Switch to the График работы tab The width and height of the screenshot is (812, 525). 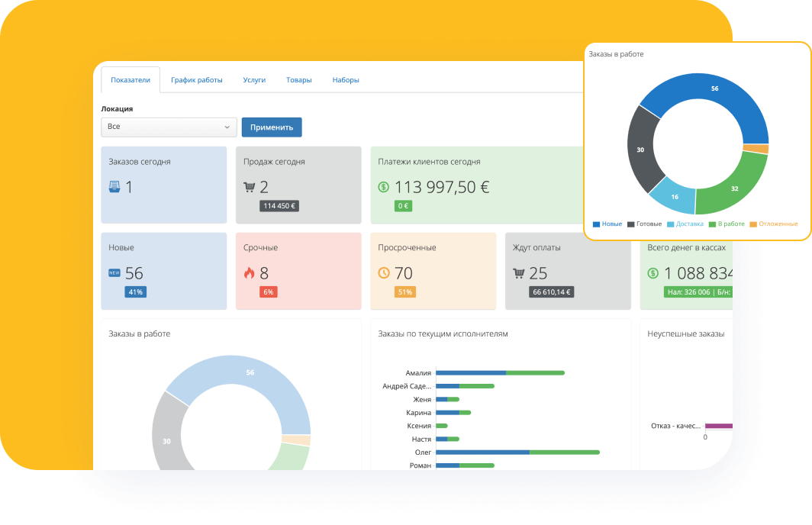pyautogui.click(x=197, y=80)
